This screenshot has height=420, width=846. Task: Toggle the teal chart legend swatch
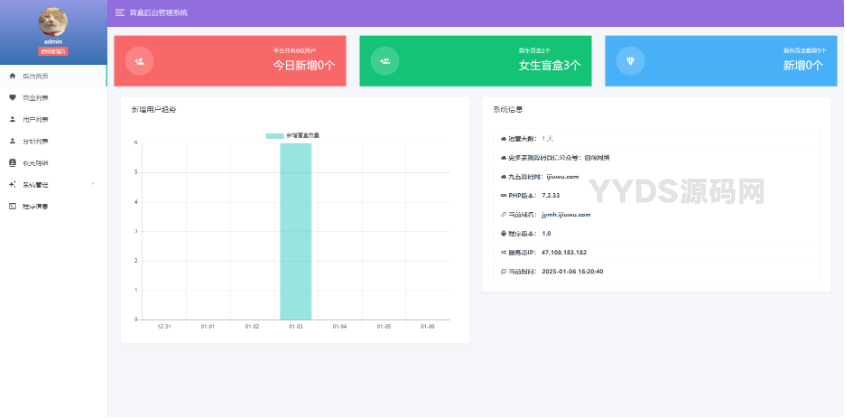275,136
